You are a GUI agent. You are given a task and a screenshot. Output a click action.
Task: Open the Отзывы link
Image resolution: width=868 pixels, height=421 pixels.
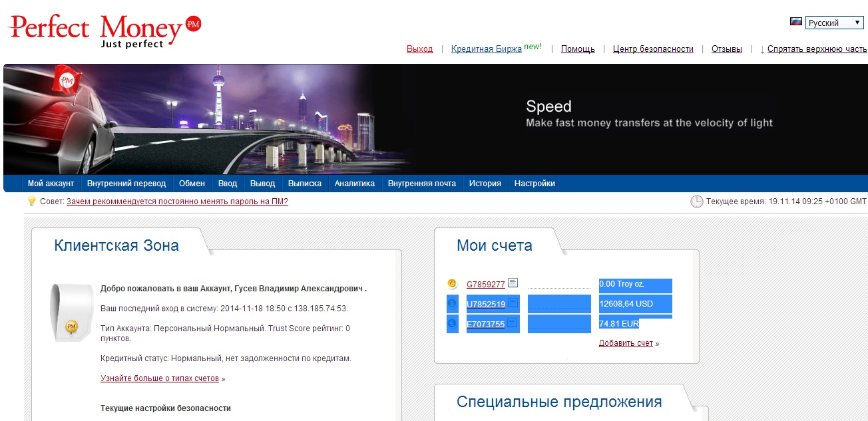(x=727, y=49)
